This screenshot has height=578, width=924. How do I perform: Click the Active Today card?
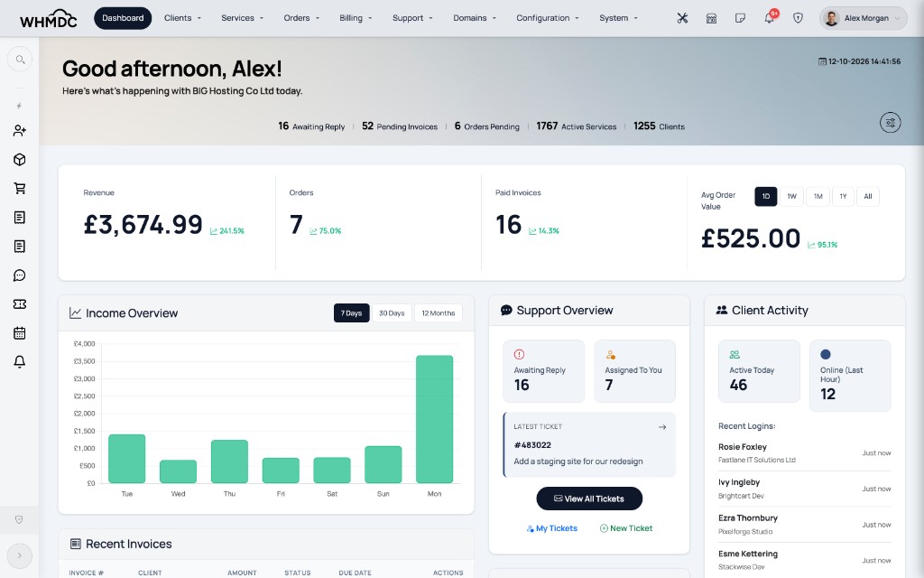tap(759, 371)
